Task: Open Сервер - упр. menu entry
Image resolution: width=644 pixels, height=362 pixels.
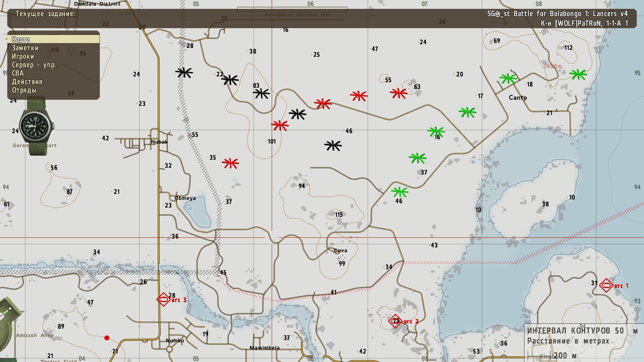Action: [x=34, y=65]
